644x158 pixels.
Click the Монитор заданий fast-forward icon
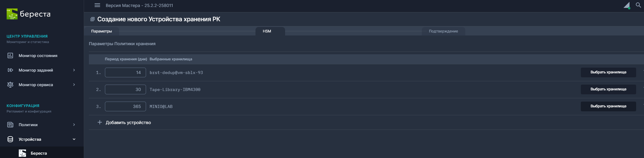pos(10,70)
